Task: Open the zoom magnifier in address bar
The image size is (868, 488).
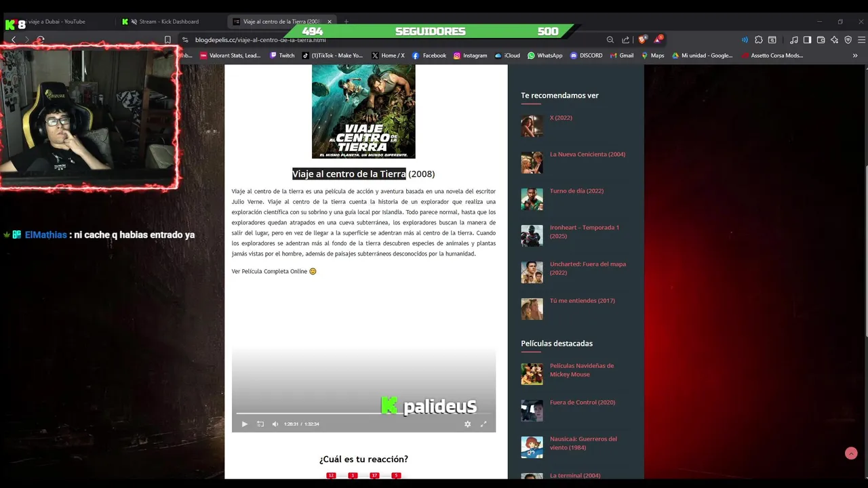Action: tap(610, 40)
